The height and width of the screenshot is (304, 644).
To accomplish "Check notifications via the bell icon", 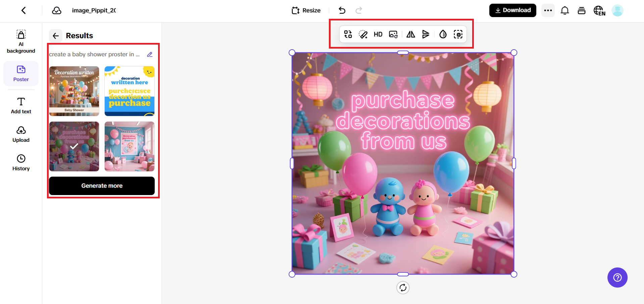I will [x=565, y=10].
